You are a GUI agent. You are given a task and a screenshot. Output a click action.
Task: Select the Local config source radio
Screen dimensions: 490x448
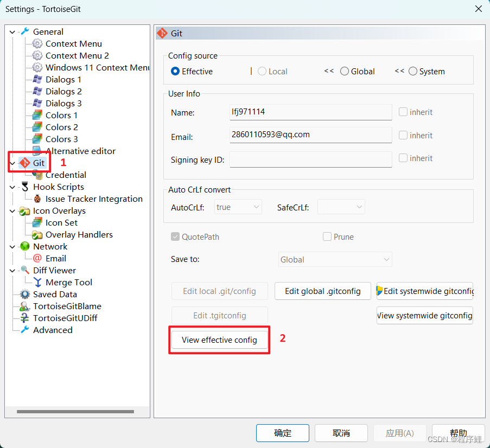coord(262,71)
